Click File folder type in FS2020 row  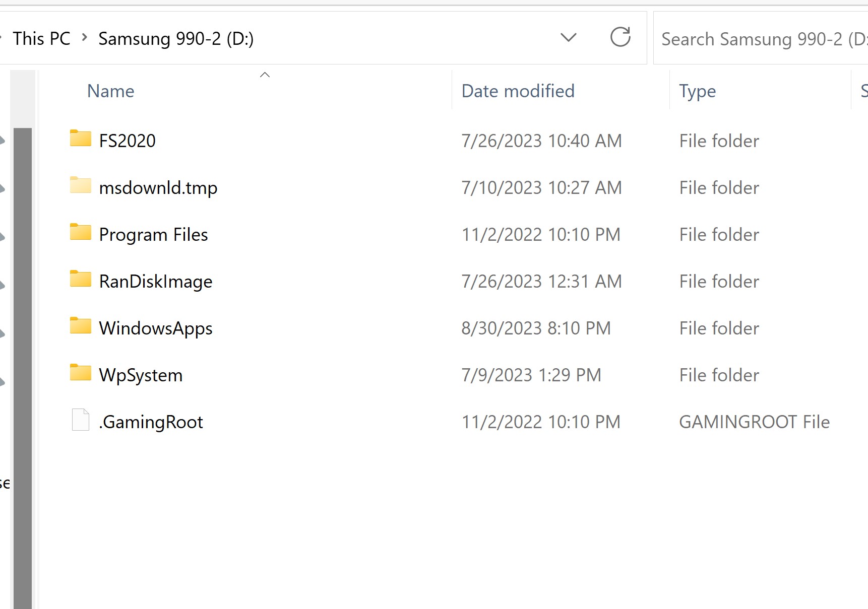[719, 141]
